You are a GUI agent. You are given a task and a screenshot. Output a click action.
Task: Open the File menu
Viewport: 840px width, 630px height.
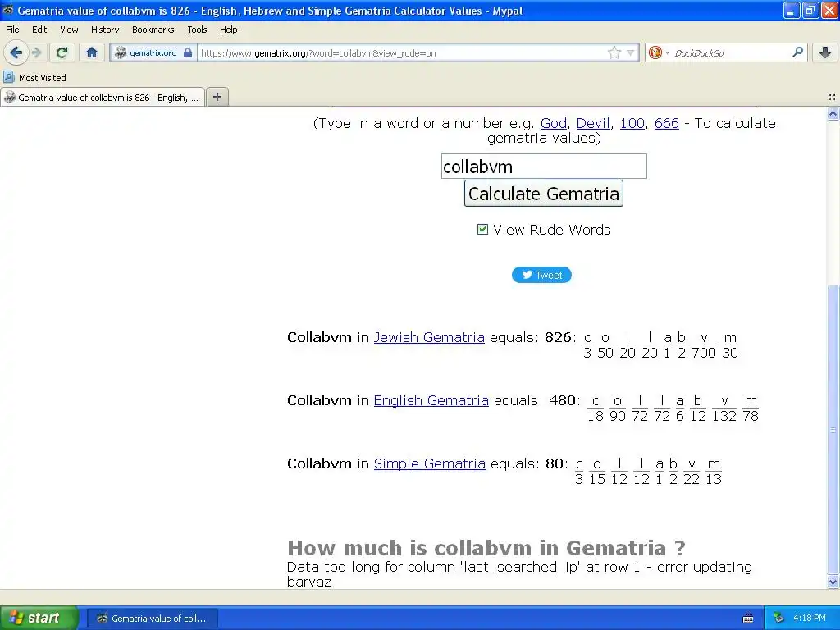click(12, 30)
